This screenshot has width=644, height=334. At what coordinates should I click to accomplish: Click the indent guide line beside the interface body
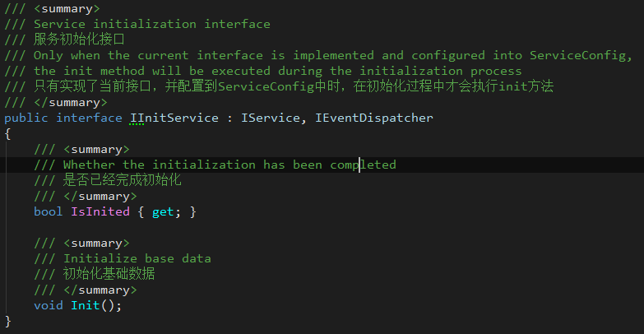point(6,227)
